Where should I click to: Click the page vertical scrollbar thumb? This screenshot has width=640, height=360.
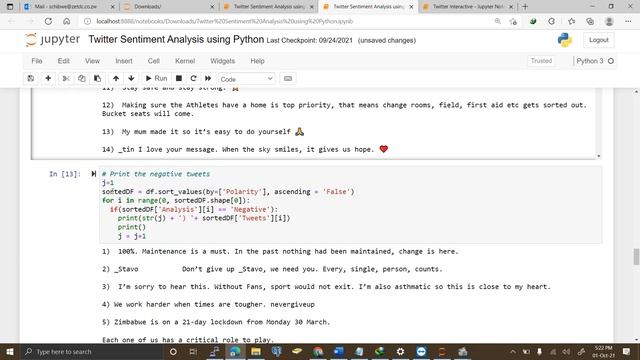click(x=636, y=257)
